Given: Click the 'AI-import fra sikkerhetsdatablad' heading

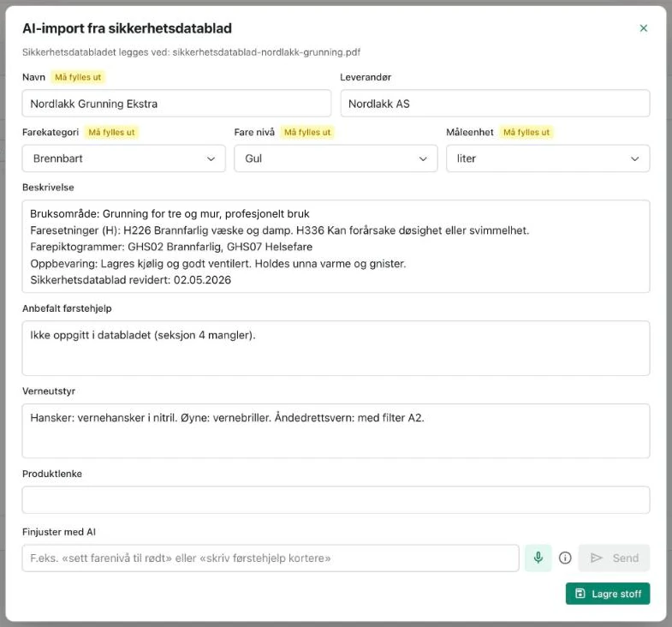Looking at the screenshot, I should [127, 28].
